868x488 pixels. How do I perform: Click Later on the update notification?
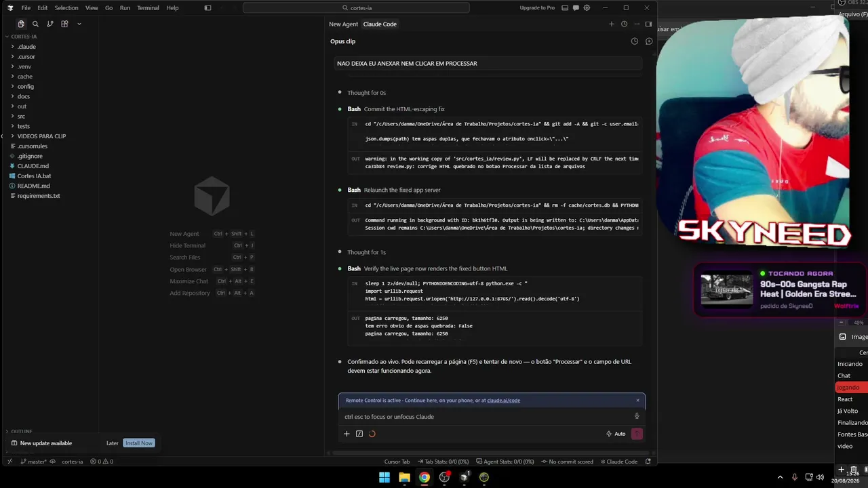coord(113,443)
